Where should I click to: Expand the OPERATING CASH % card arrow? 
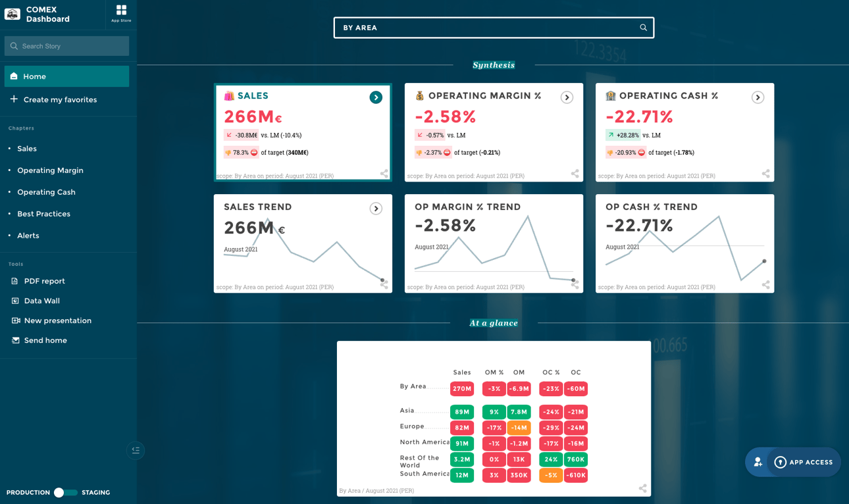(758, 97)
